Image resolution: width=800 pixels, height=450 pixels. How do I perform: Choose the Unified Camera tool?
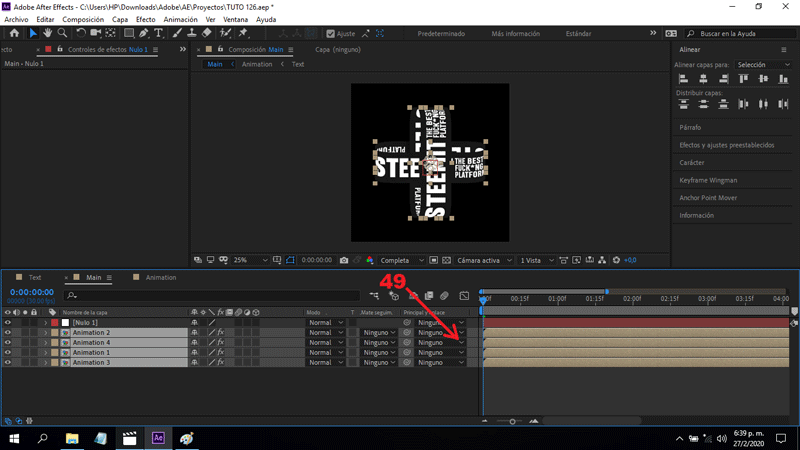pos(95,33)
